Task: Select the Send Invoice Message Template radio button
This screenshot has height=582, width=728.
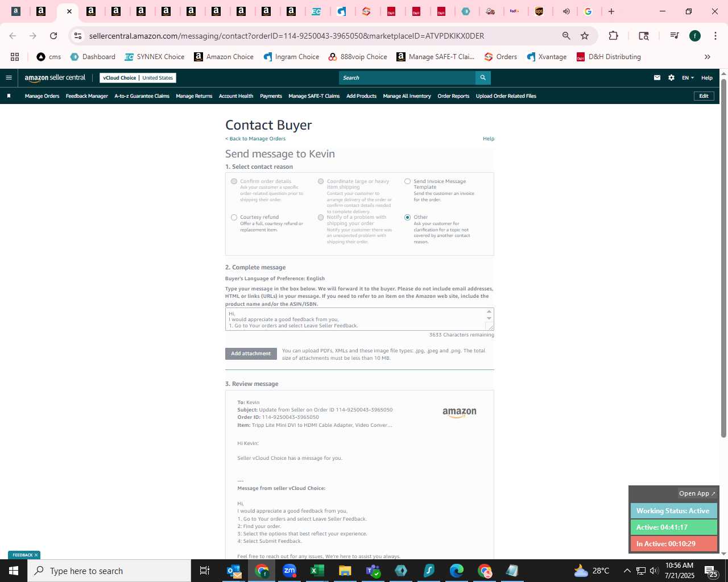Action: (407, 181)
